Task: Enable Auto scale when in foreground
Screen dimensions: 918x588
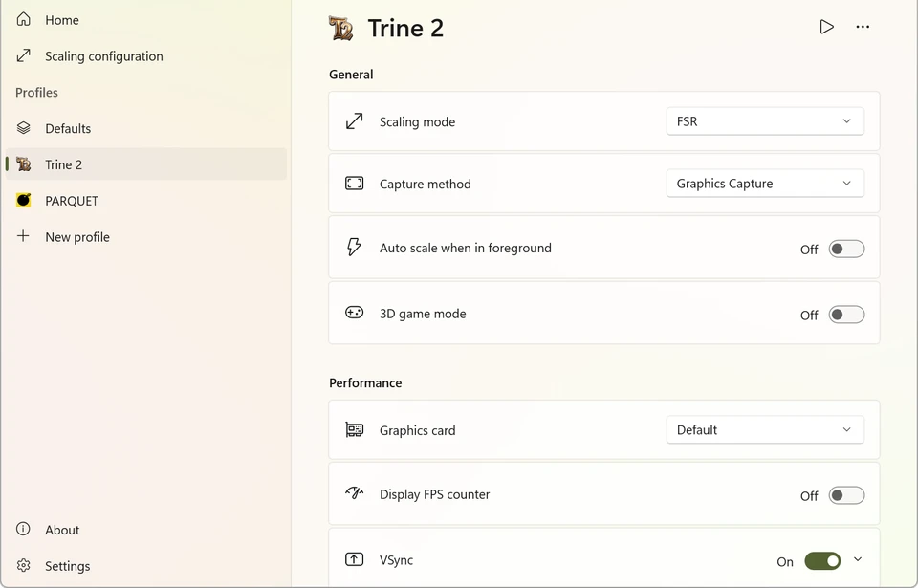Action: pos(846,249)
